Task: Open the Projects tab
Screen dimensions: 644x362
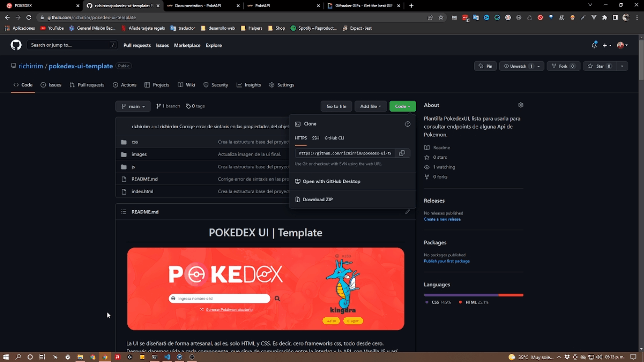Action: point(157,85)
